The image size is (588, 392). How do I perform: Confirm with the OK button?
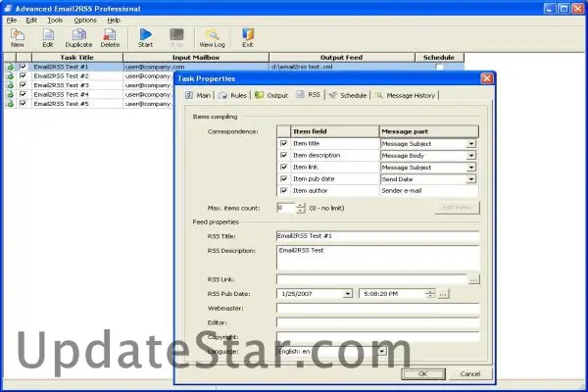pyautogui.click(x=423, y=373)
